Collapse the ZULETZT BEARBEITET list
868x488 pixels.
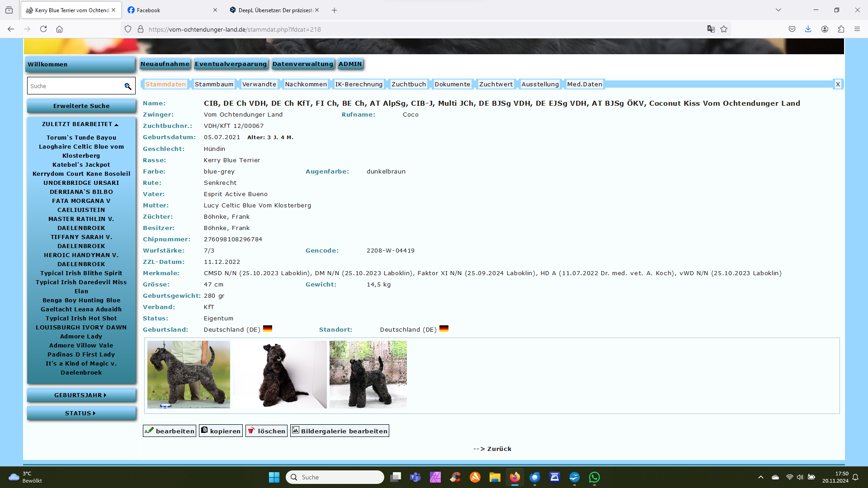(x=80, y=124)
